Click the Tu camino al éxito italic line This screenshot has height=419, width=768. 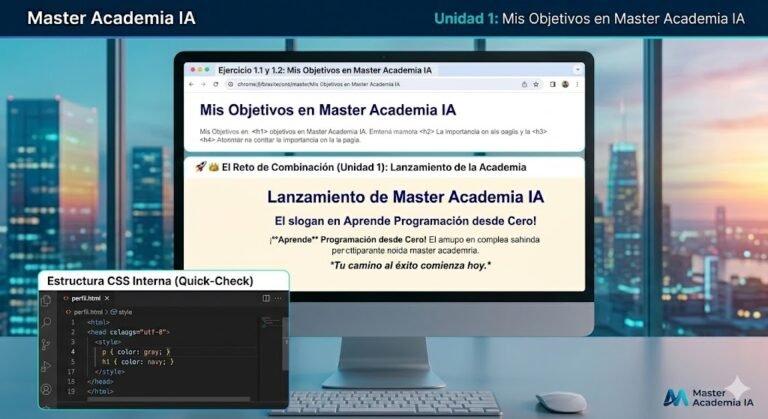[x=410, y=266]
